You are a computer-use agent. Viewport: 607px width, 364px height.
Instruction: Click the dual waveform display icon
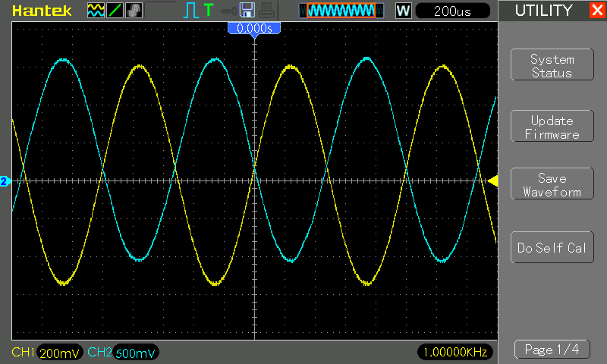point(96,11)
